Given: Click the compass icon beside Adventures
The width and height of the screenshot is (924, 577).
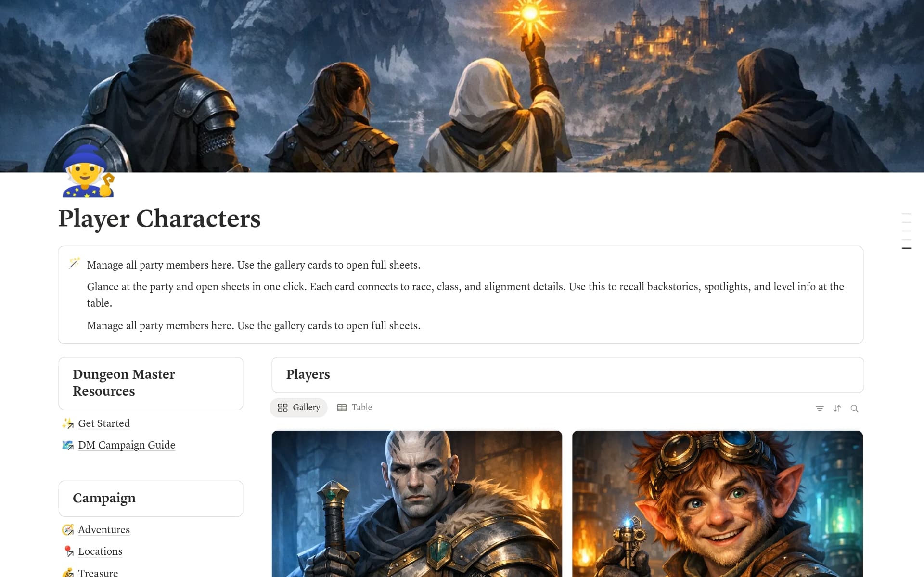Looking at the screenshot, I should coord(68,530).
